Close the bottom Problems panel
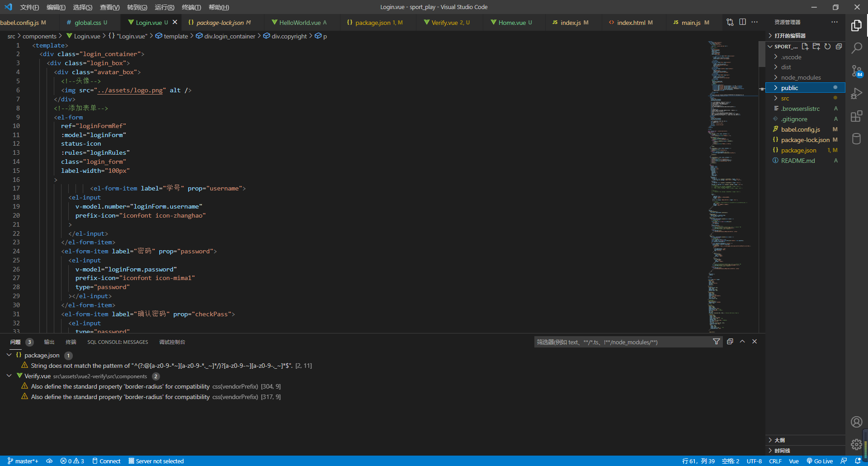868x466 pixels. click(755, 342)
